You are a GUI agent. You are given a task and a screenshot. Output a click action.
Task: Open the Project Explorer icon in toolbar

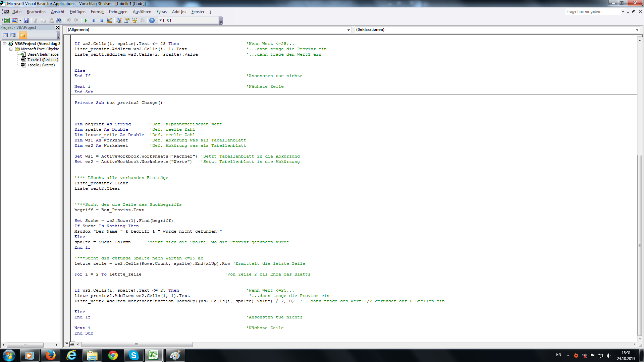(119, 21)
